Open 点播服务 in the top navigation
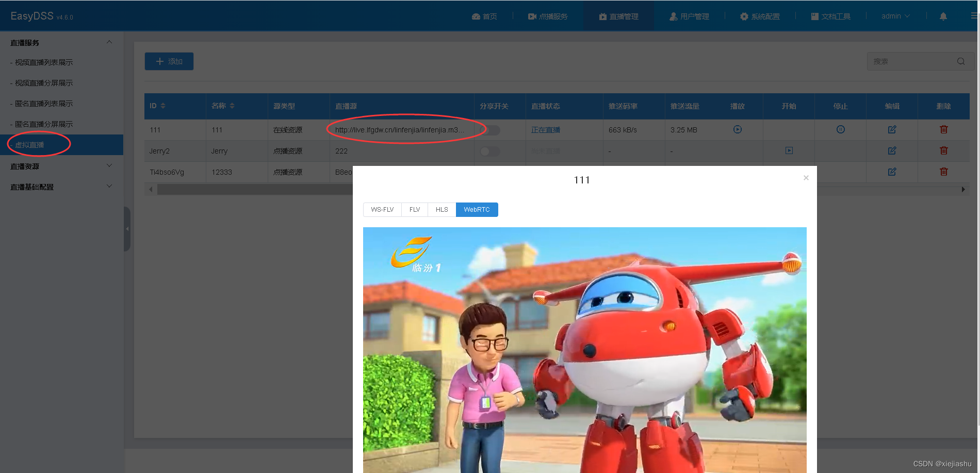Viewport: 980px width, 473px height. pos(548,16)
